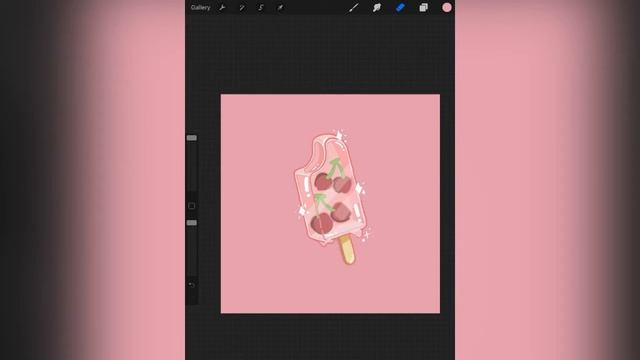Open the pink active color swatch
640x360 pixels.
pyautogui.click(x=447, y=7)
